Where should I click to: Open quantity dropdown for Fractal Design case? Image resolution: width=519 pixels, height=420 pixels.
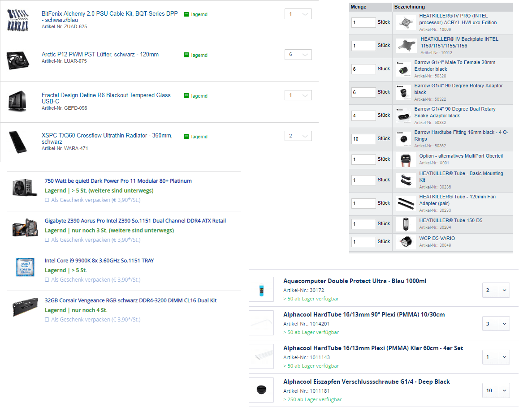298,95
